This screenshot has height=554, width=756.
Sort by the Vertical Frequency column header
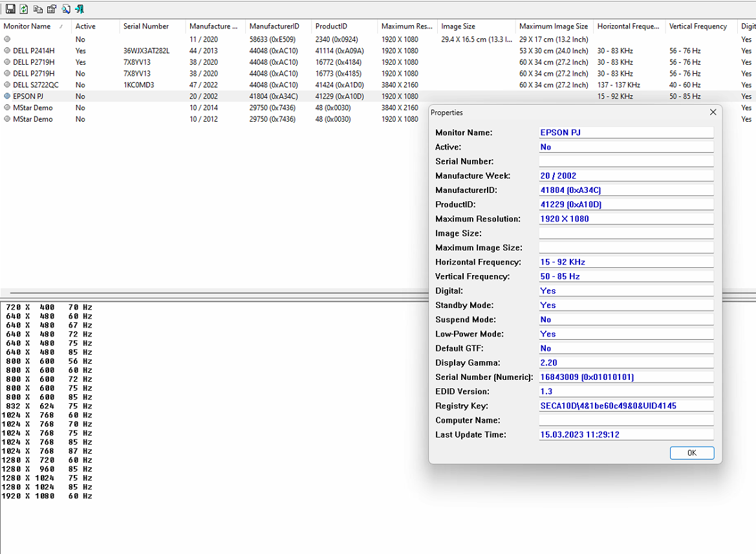pos(701,26)
